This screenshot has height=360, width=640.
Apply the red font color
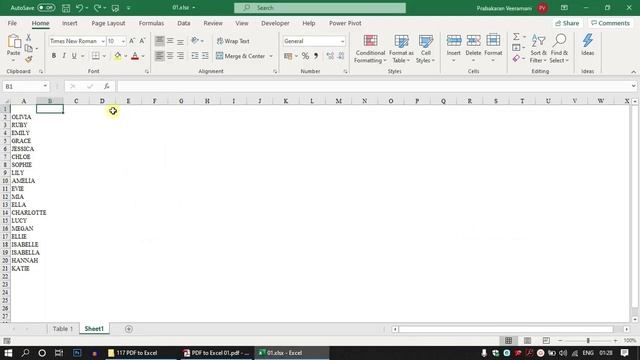(x=135, y=56)
